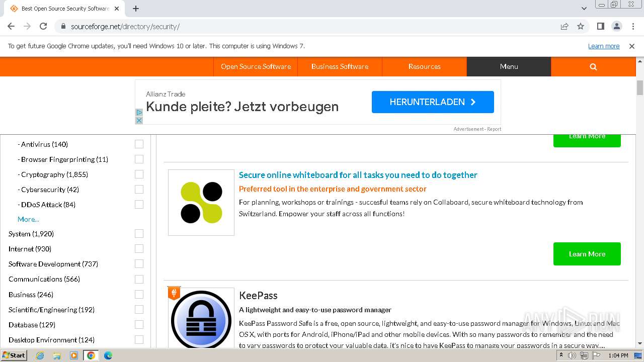Open the dark Menu item
This screenshot has height=362, width=644.
509,66
